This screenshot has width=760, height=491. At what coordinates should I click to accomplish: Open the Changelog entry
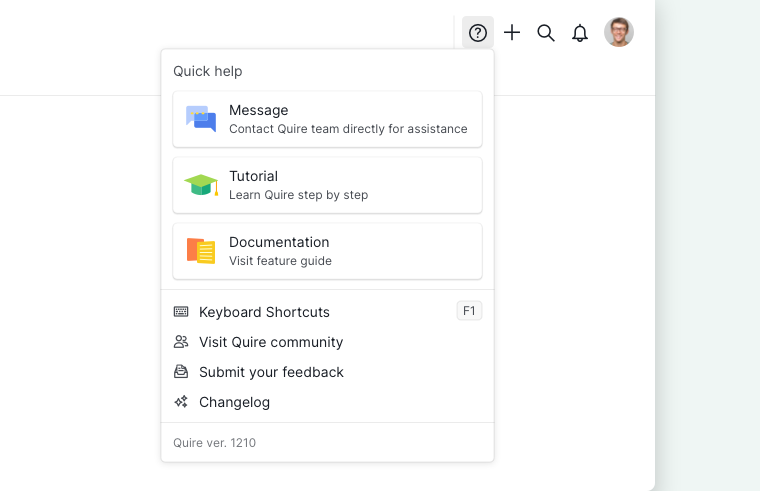click(x=328, y=402)
